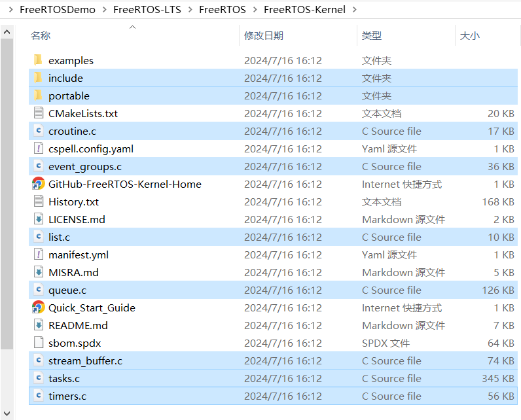Viewport: 521px width, 420px height.
Task: Navigate to FreeRTOS breadcrumb segment
Action: (x=223, y=10)
